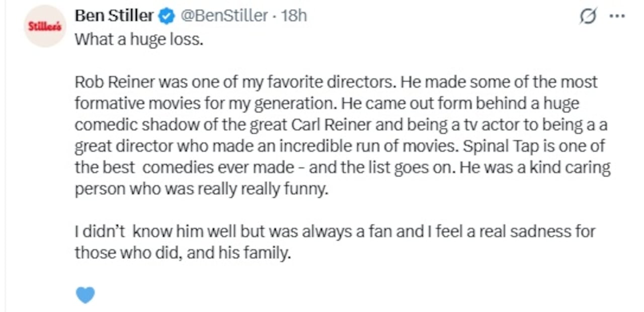
Task: Click the blue checkmark next to Ben Stiller
Action: point(165,16)
